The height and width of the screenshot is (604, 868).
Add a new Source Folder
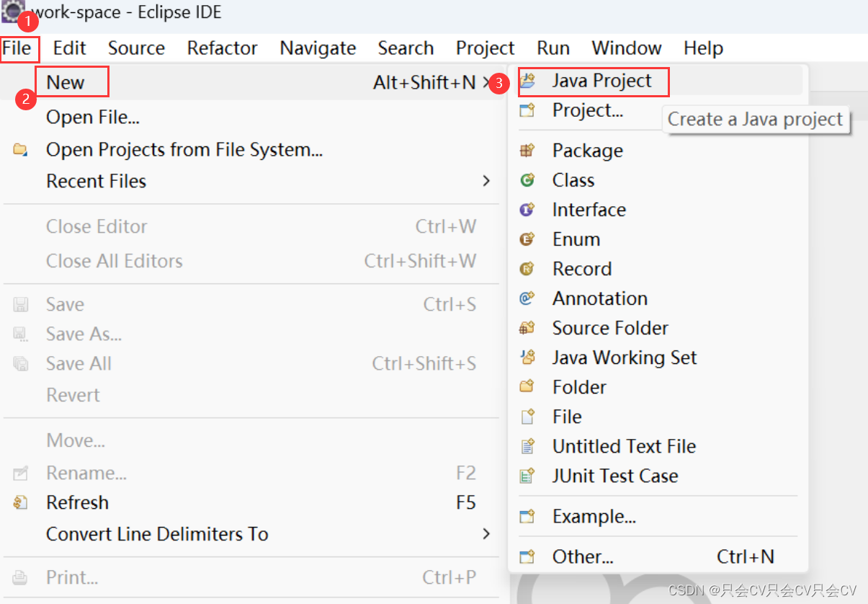pos(609,328)
